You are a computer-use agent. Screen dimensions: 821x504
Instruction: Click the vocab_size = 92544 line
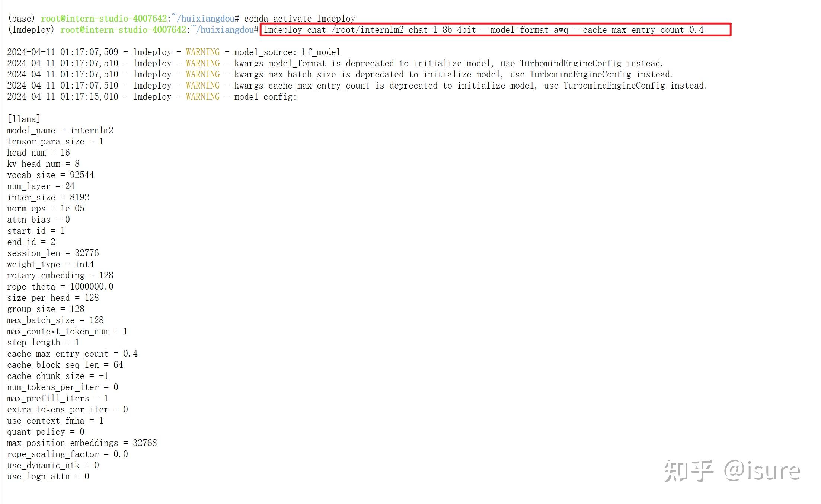tap(50, 175)
